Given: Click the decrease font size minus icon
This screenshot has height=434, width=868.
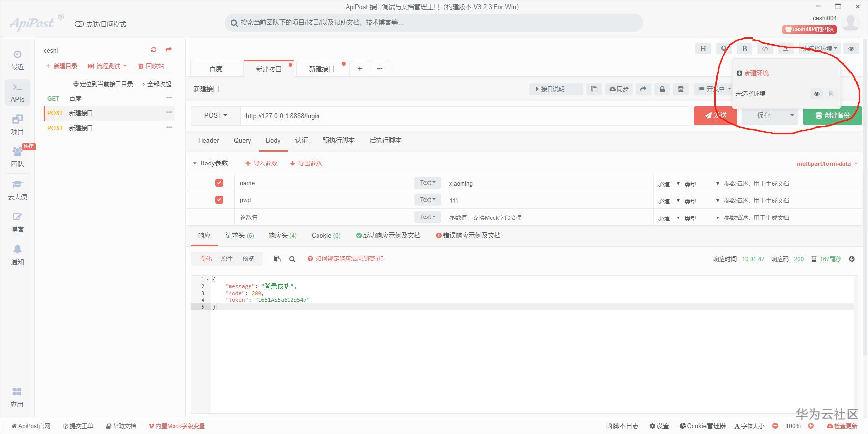Looking at the screenshot, I should point(775,426).
